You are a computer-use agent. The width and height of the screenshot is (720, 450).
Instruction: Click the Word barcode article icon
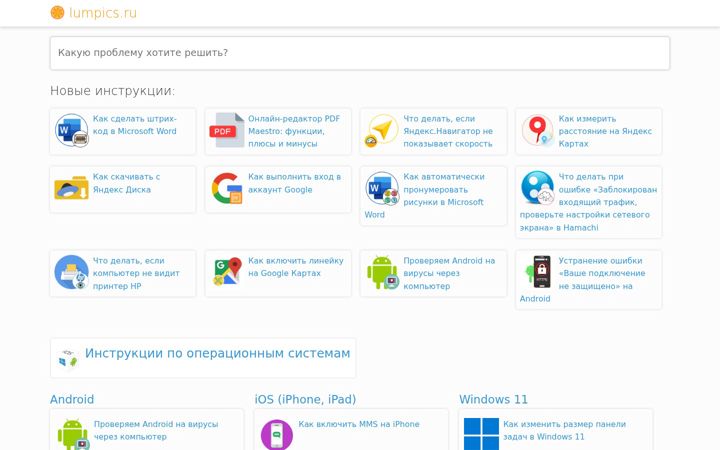coord(72,130)
